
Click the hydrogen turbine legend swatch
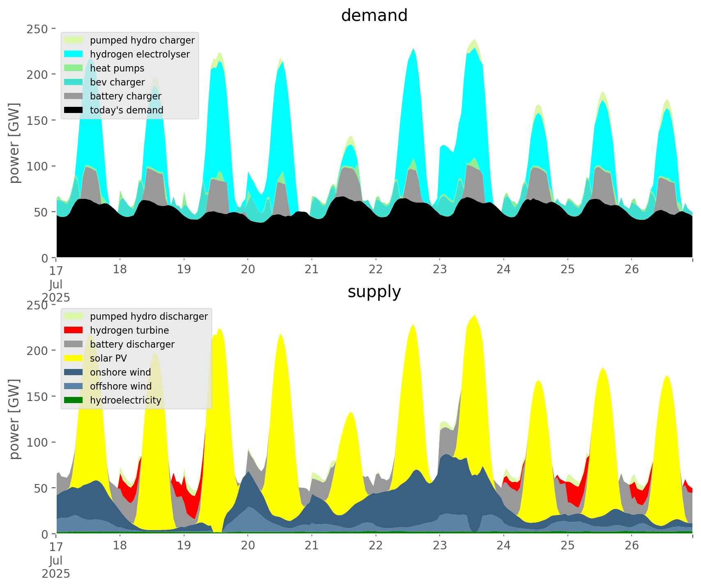point(74,330)
